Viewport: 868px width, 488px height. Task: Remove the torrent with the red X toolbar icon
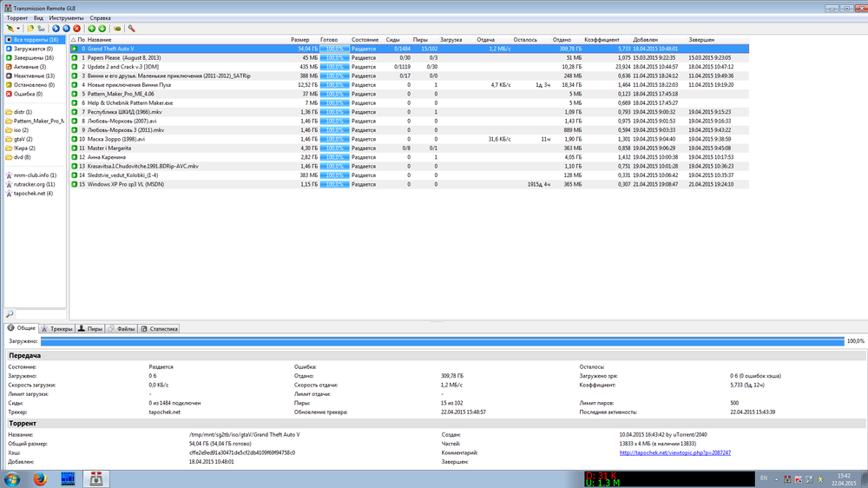pos(77,29)
